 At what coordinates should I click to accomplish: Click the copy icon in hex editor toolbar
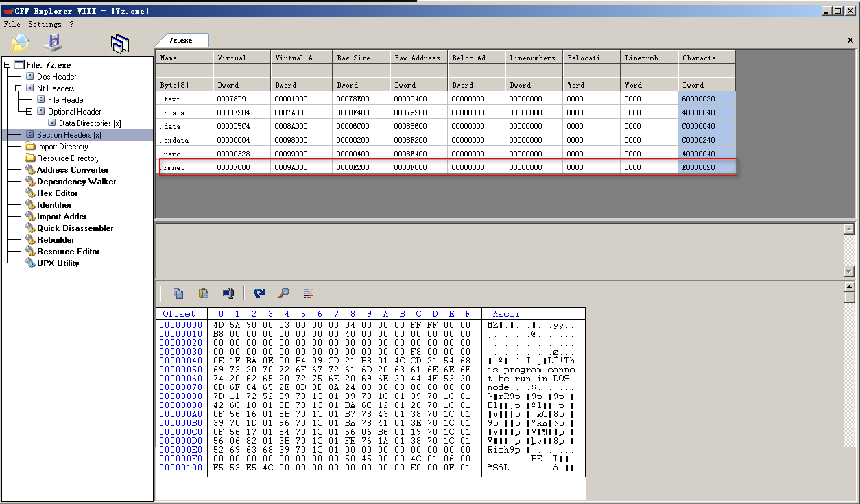(x=178, y=293)
